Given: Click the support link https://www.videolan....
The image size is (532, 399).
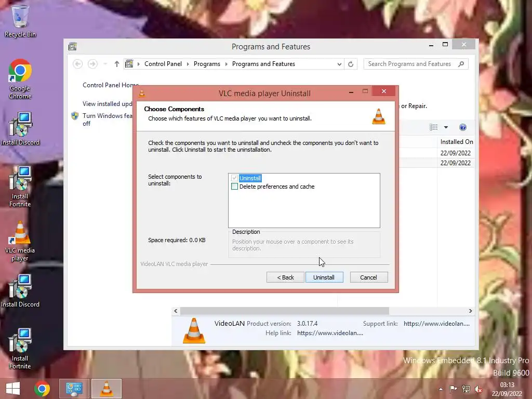Looking at the screenshot, I should (x=436, y=324).
